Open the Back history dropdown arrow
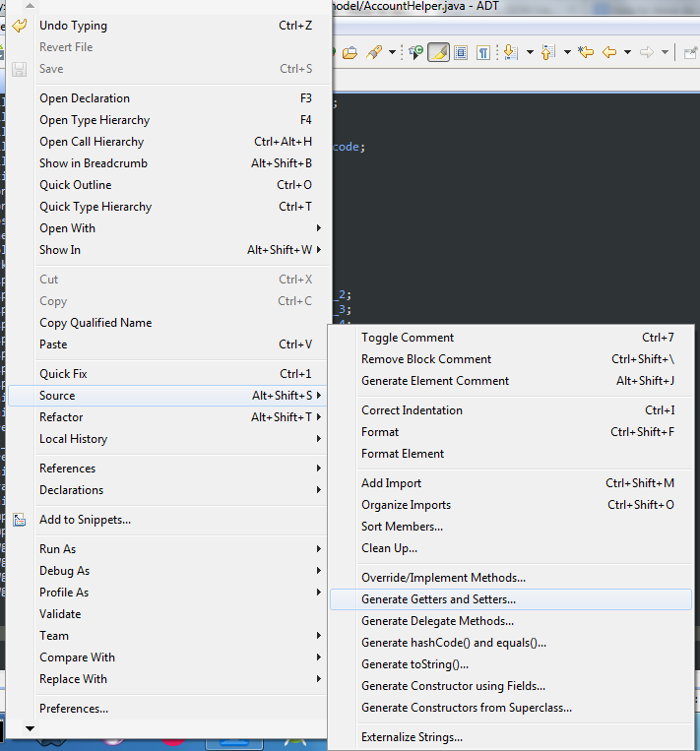 (x=628, y=52)
